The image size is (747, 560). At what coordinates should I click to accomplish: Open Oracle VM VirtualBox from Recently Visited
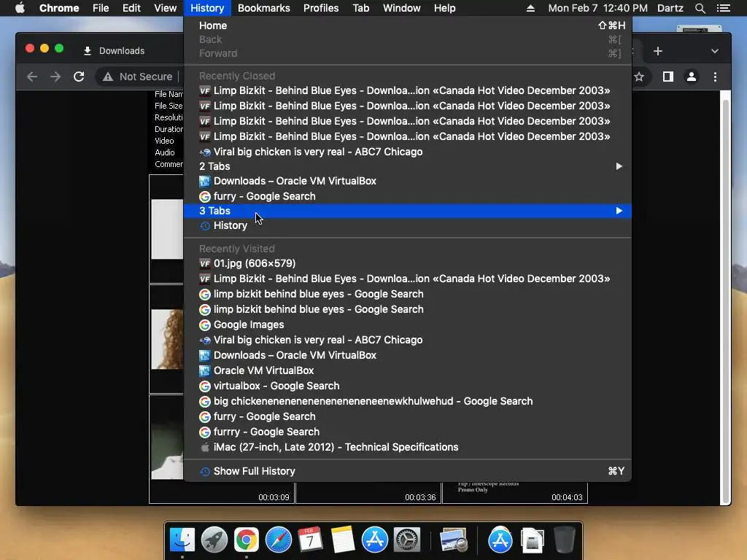point(407,370)
